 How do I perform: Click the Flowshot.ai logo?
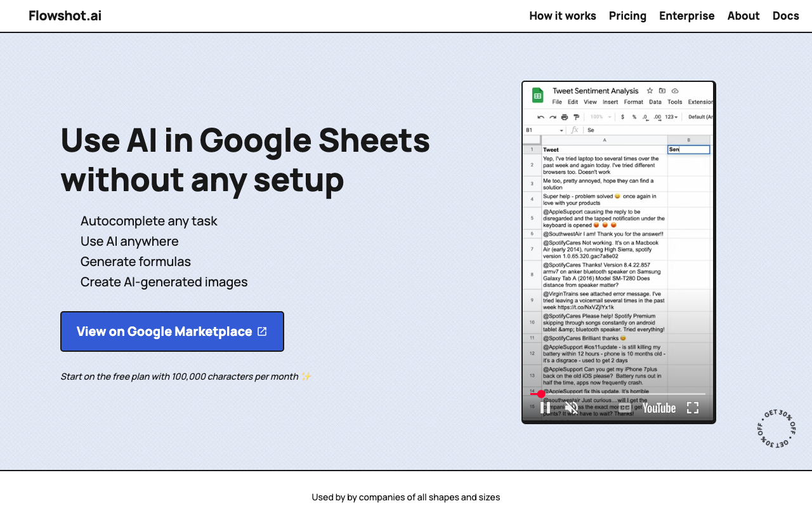[65, 16]
